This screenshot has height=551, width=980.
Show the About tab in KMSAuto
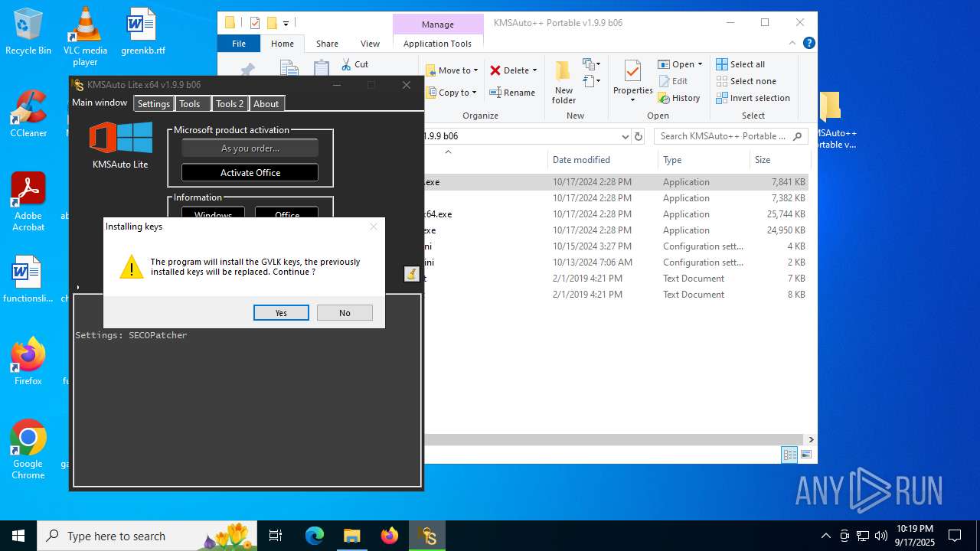[266, 104]
